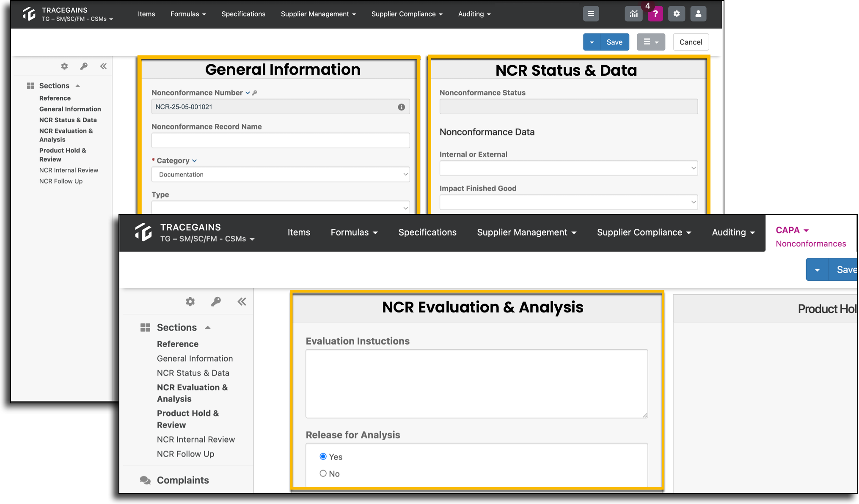
Task: Open the Supplier Compliance menu in the back window
Action: 407,14
